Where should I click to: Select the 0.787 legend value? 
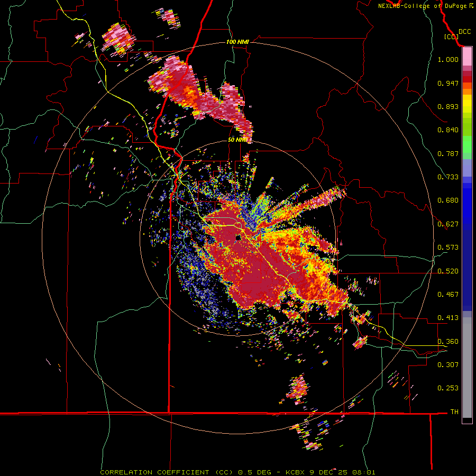(x=448, y=153)
